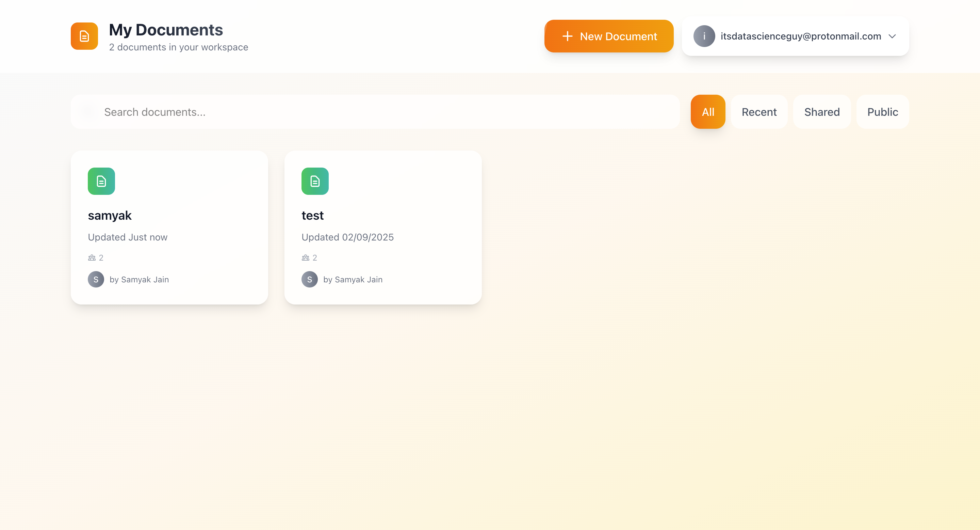Click the green document icon on samyak card

coord(101,181)
